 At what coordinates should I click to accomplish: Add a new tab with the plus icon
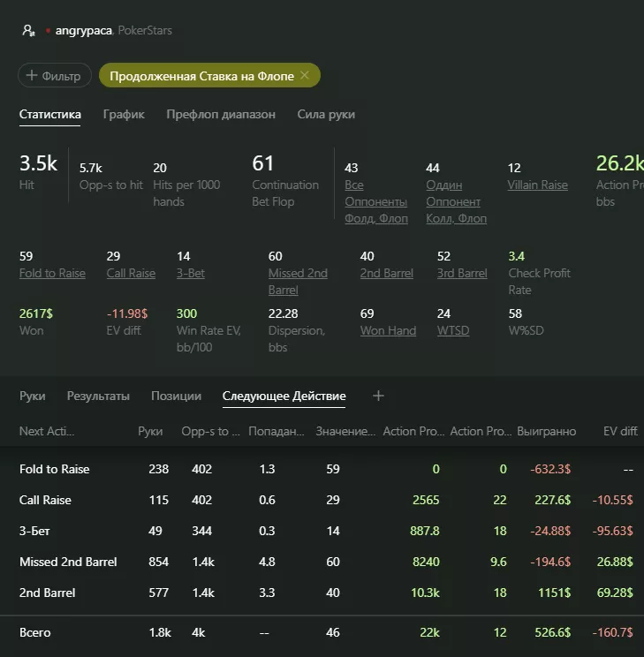pos(378,396)
